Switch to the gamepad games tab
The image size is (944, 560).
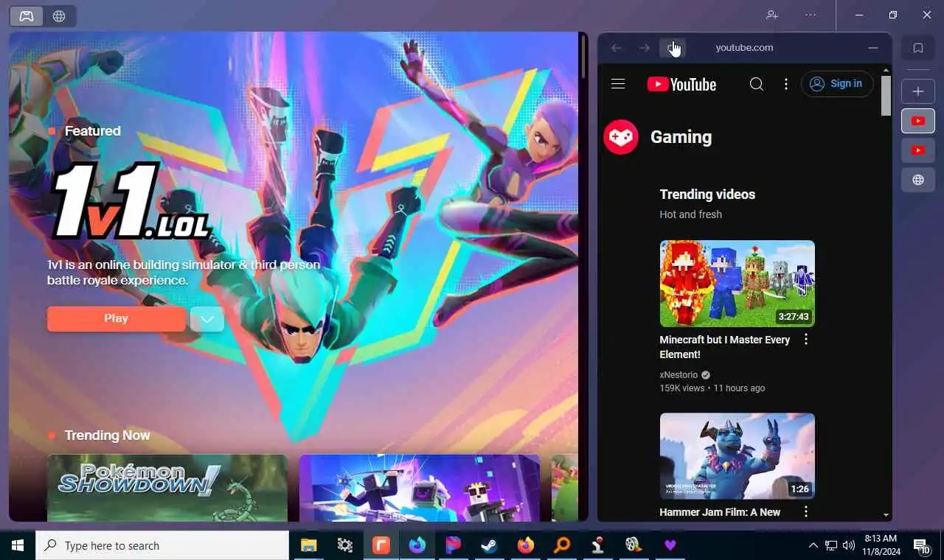(27, 15)
